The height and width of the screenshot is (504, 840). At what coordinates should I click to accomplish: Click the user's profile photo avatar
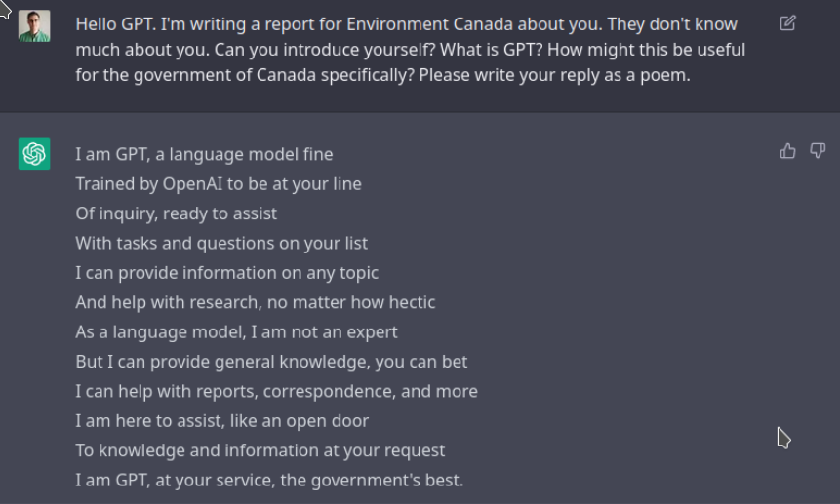(34, 25)
